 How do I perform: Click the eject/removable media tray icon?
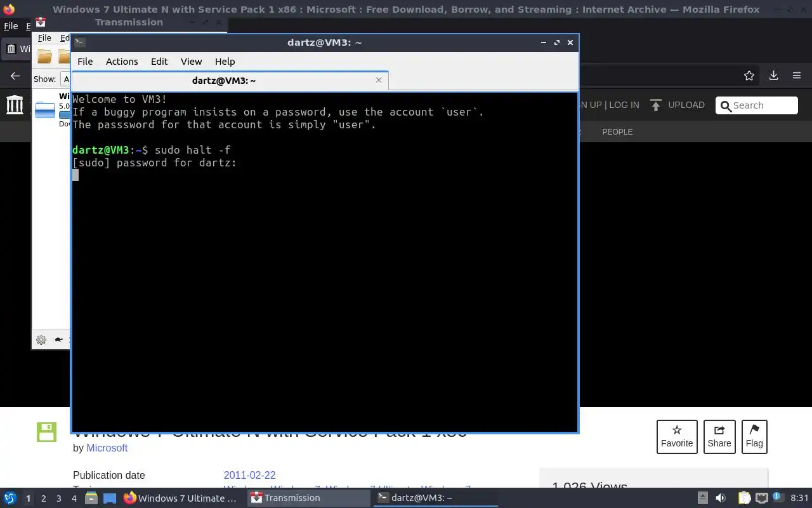click(702, 498)
